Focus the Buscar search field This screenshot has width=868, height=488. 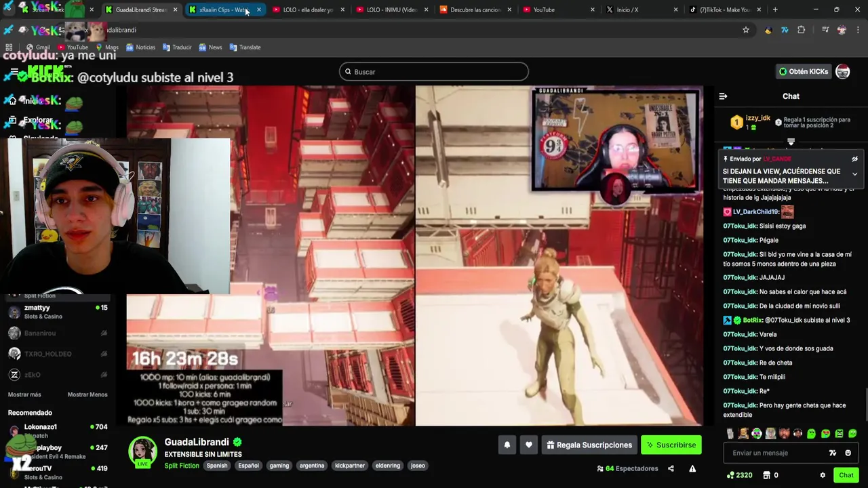(434, 72)
